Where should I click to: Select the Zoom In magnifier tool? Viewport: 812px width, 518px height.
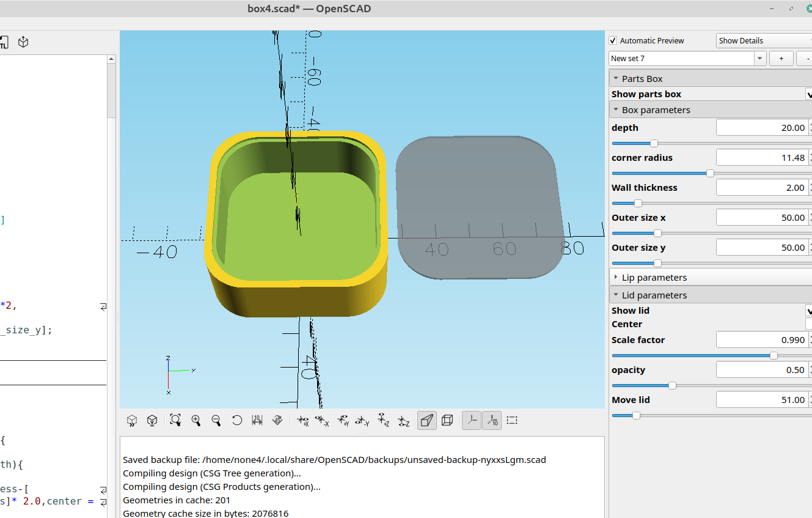(196, 420)
